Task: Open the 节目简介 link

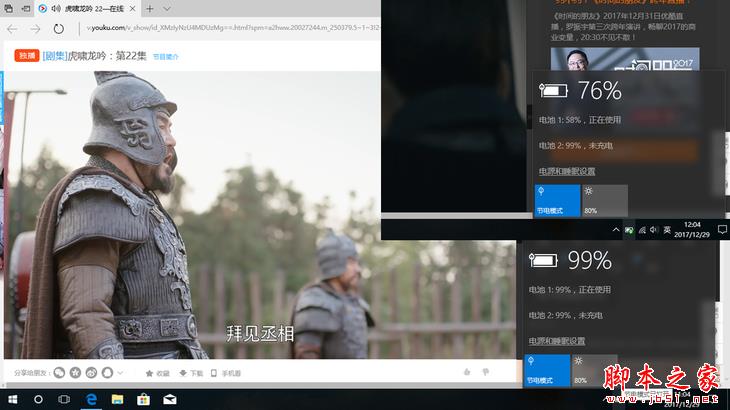Action: [166, 57]
